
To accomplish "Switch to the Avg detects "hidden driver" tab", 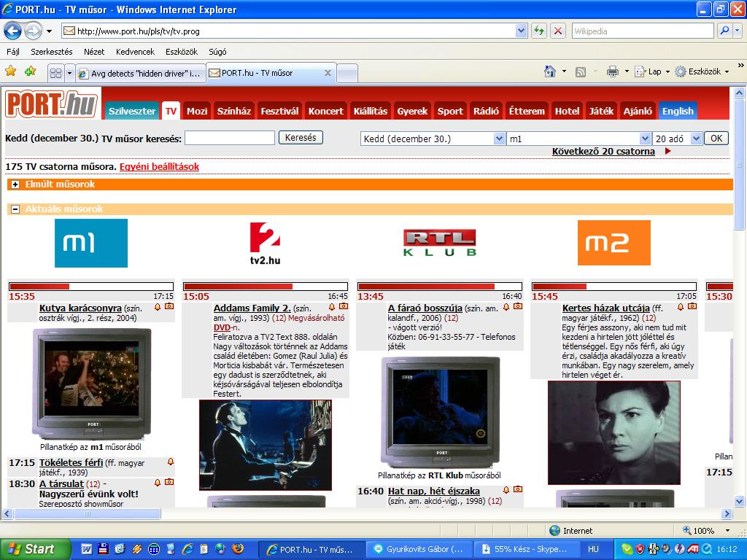I will (142, 74).
